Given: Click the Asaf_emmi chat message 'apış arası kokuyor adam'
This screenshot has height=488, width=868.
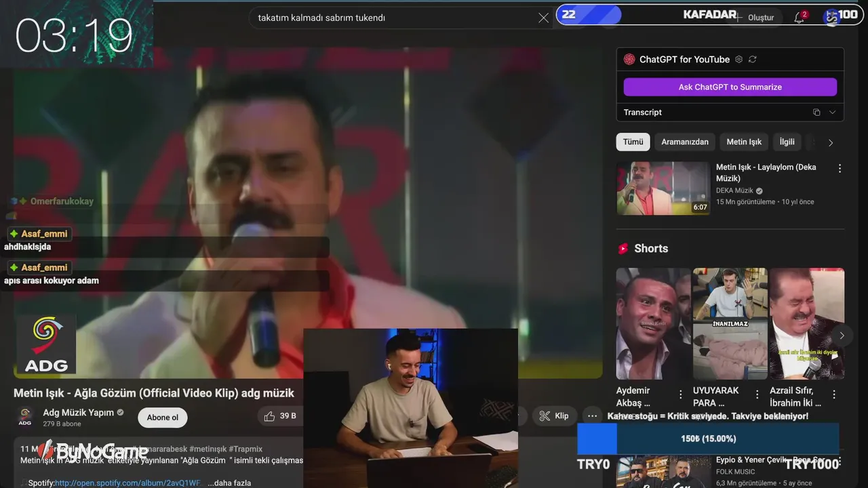Looking at the screenshot, I should (x=52, y=281).
